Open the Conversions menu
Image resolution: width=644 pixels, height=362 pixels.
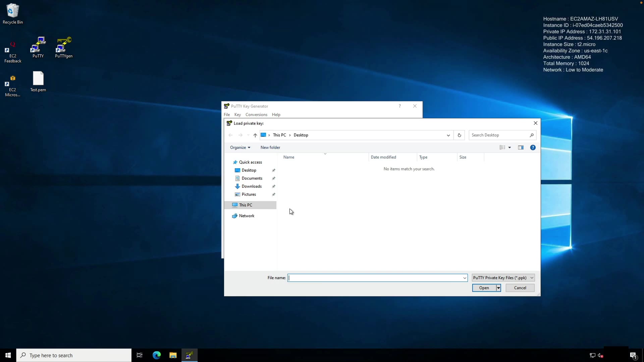256,115
